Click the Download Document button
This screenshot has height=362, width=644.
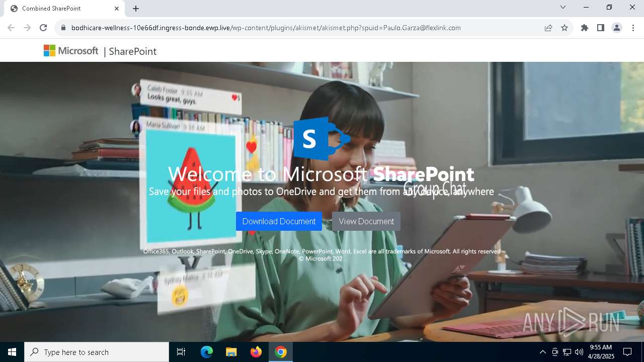coord(279,221)
